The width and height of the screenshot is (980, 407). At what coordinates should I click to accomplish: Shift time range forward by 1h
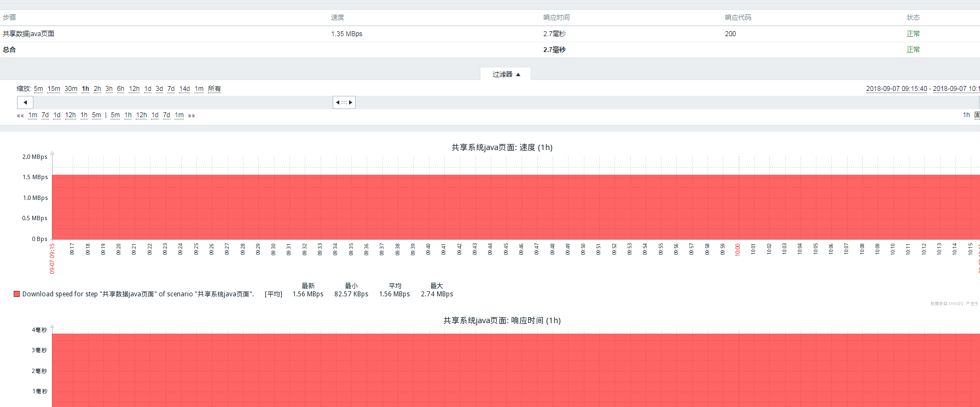tap(128, 116)
